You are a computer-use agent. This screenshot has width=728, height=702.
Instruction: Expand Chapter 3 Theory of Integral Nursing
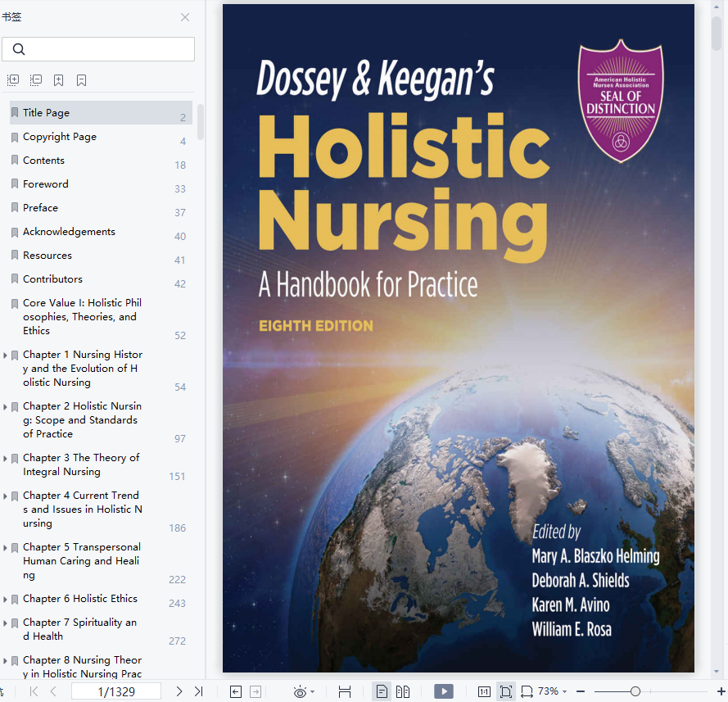coord(5,458)
